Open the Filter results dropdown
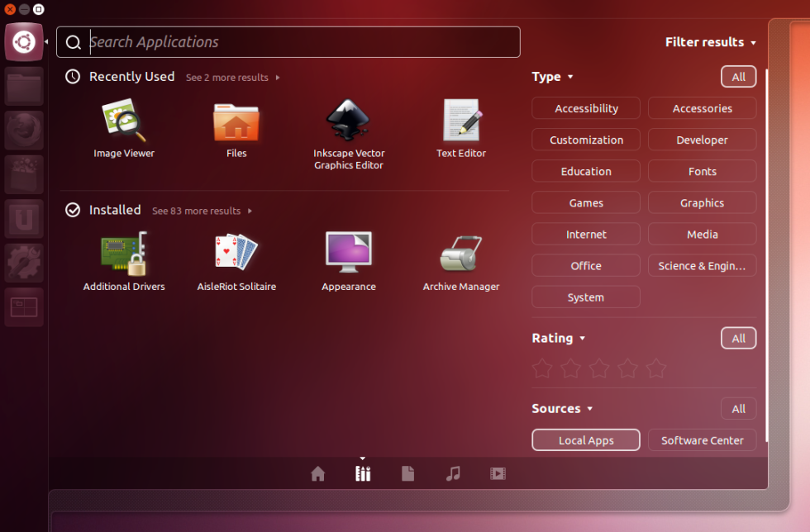The image size is (810, 532). click(710, 42)
